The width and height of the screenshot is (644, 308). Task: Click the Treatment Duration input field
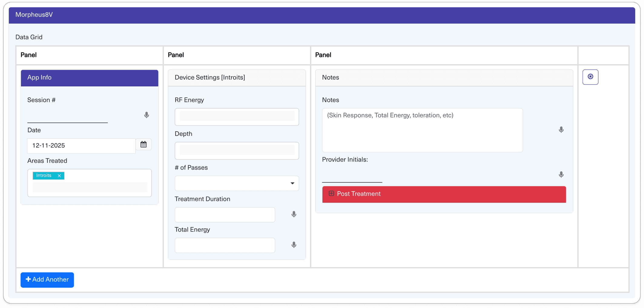point(225,215)
